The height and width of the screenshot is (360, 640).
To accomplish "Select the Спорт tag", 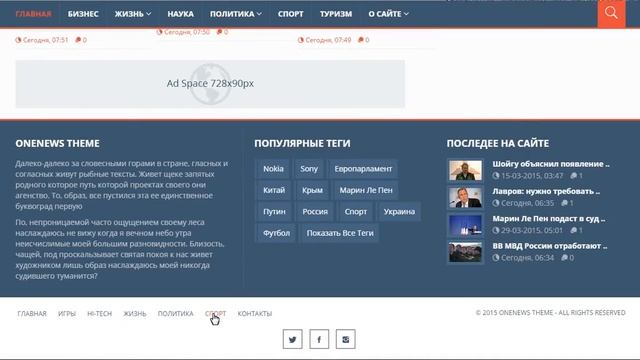I will (356, 212).
